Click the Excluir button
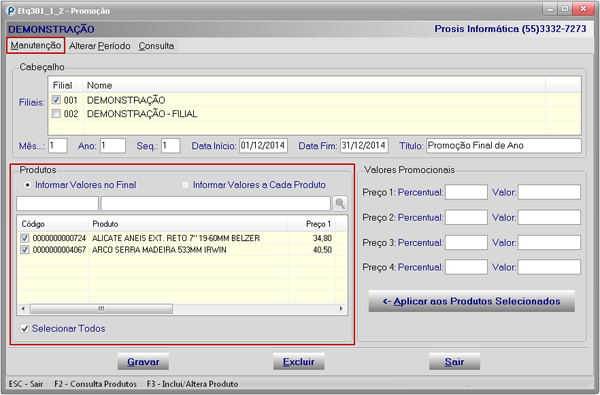The height and width of the screenshot is (395, 600). [x=299, y=362]
